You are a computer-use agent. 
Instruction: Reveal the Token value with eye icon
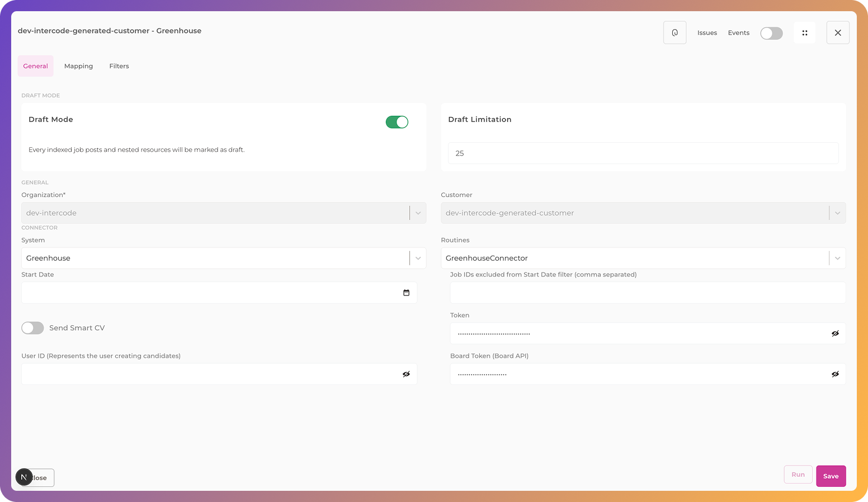pyautogui.click(x=835, y=334)
